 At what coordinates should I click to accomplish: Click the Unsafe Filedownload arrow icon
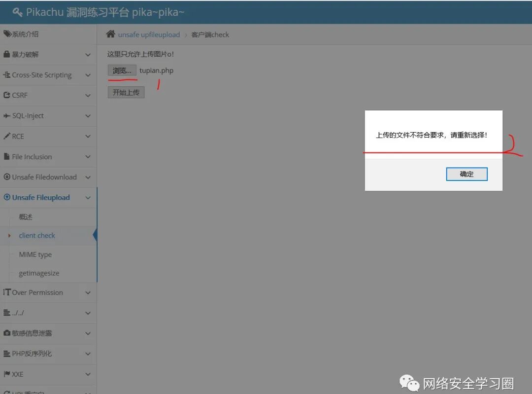pos(7,177)
